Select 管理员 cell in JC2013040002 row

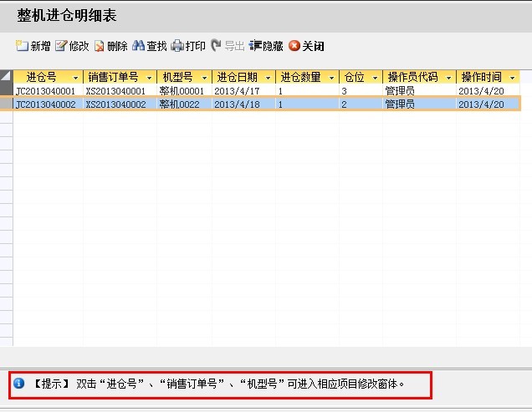point(419,104)
